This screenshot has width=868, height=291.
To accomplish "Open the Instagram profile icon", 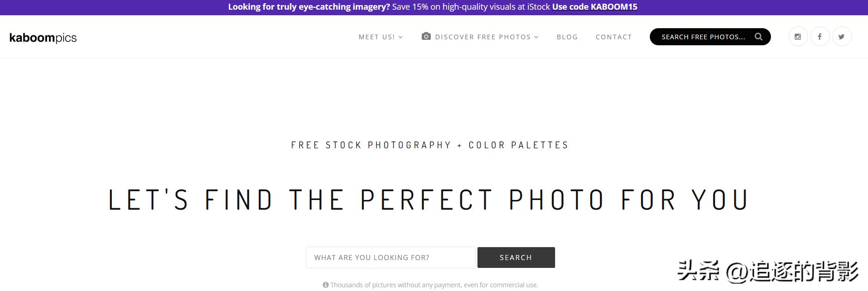I will [x=798, y=36].
